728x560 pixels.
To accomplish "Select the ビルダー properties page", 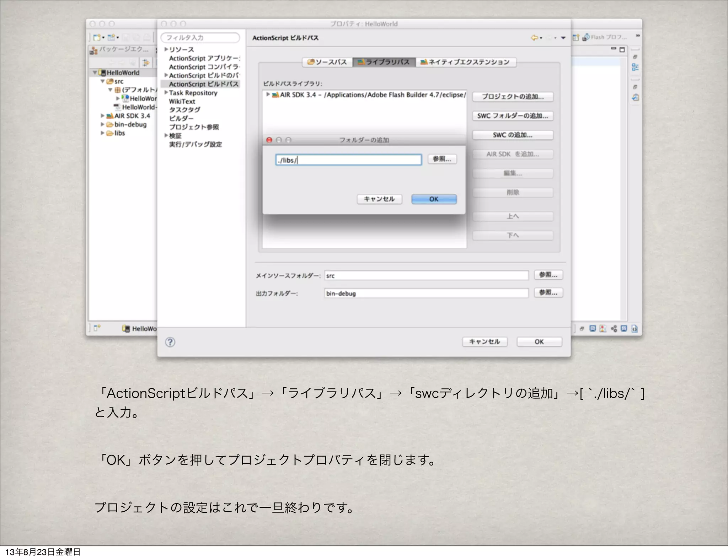I will [x=181, y=118].
